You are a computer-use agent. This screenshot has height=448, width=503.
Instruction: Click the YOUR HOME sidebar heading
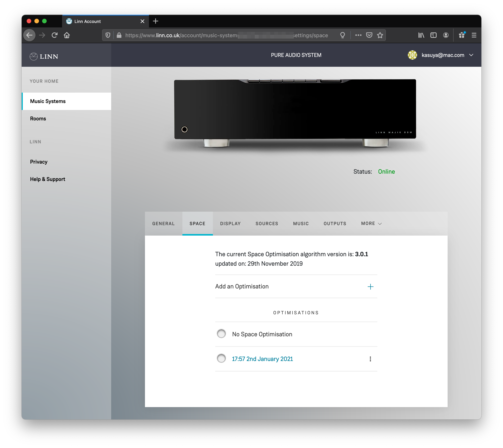coord(44,81)
